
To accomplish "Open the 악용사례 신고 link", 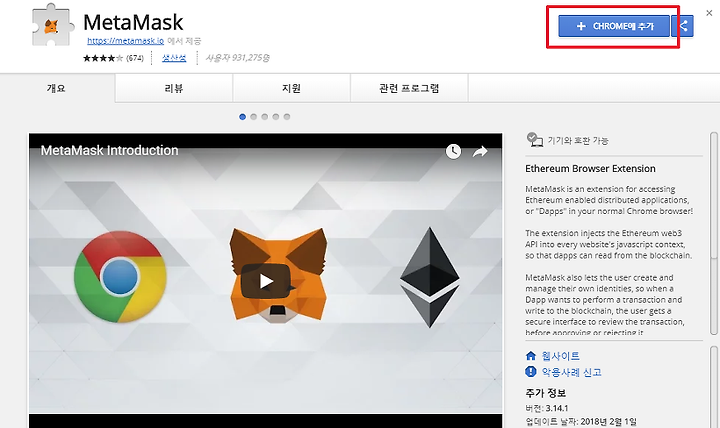I will point(571,372).
